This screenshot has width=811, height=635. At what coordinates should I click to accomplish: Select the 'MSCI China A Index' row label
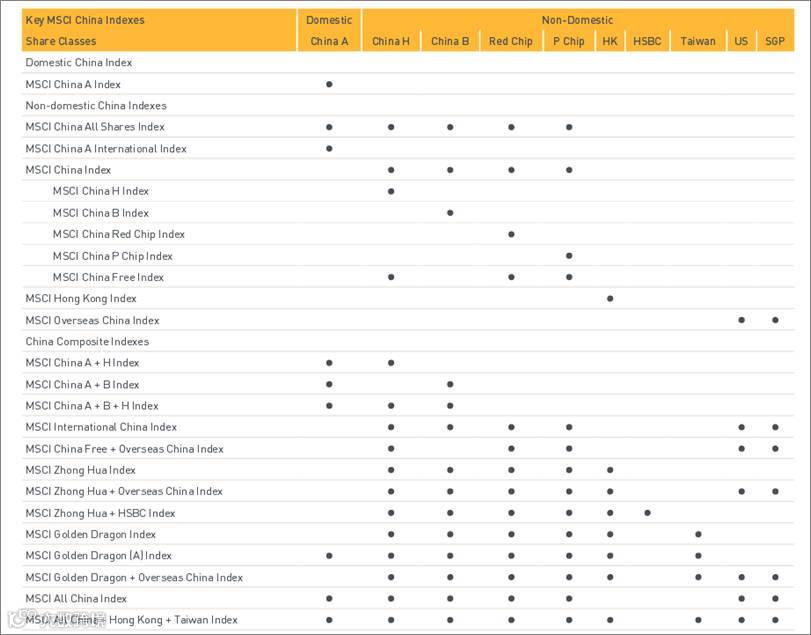73,84
